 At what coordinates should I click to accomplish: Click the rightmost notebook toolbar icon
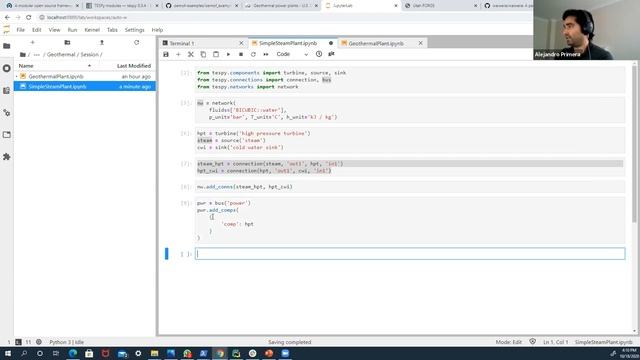331,54
